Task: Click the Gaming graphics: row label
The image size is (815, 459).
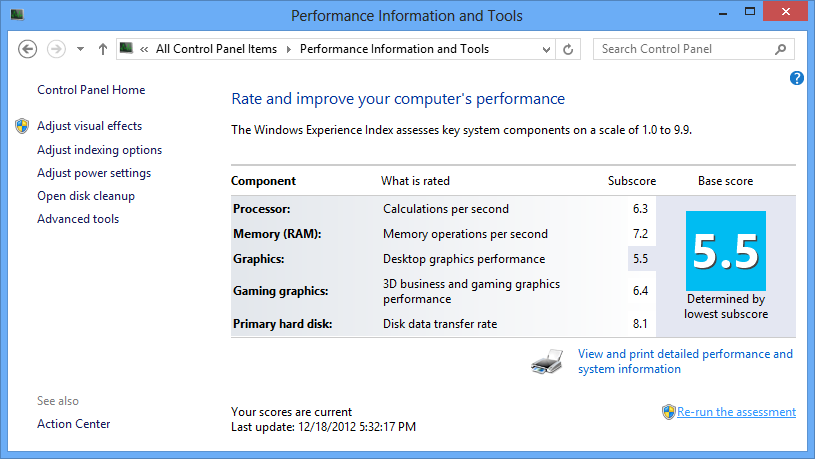Action: (x=281, y=291)
